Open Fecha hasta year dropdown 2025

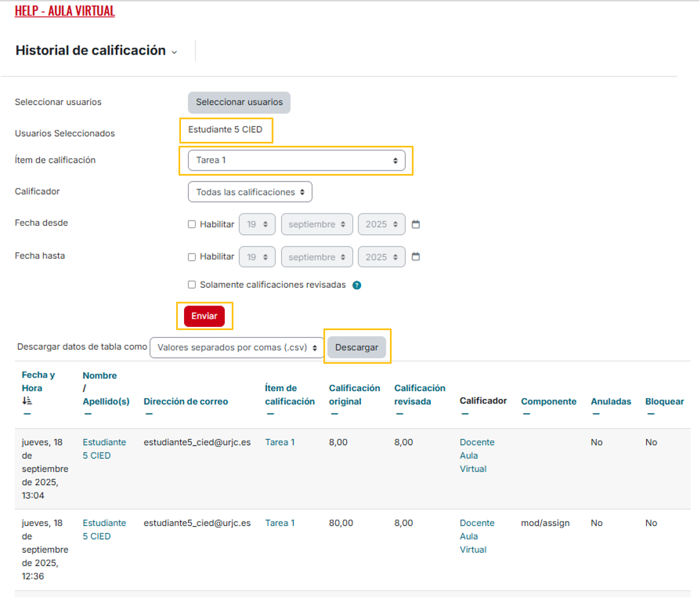[x=382, y=257]
